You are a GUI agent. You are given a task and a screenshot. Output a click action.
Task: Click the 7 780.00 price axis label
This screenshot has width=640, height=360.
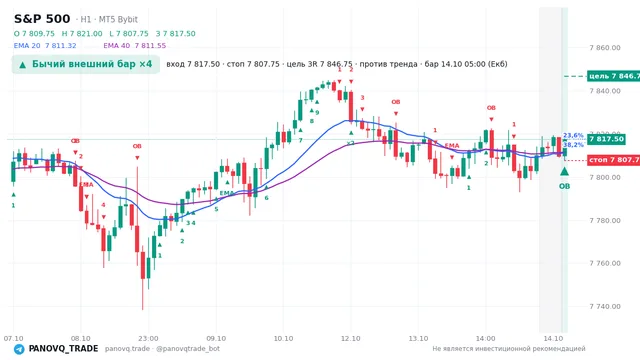tap(605, 221)
